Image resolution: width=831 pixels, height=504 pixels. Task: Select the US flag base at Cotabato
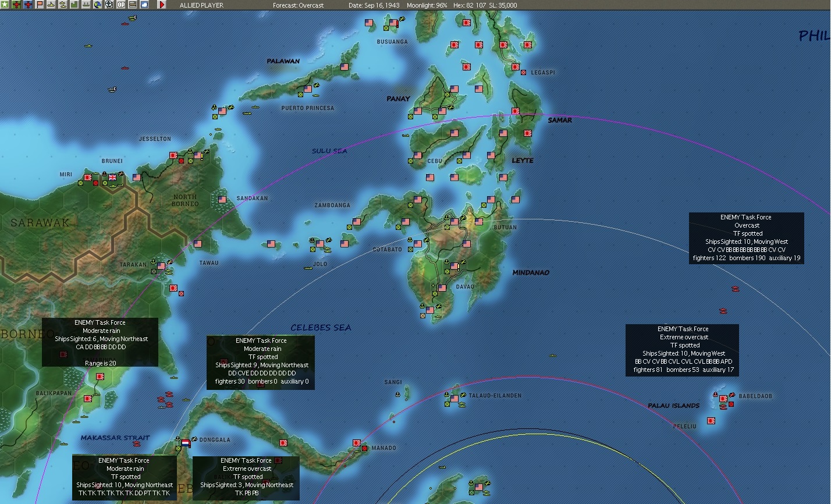pos(418,244)
